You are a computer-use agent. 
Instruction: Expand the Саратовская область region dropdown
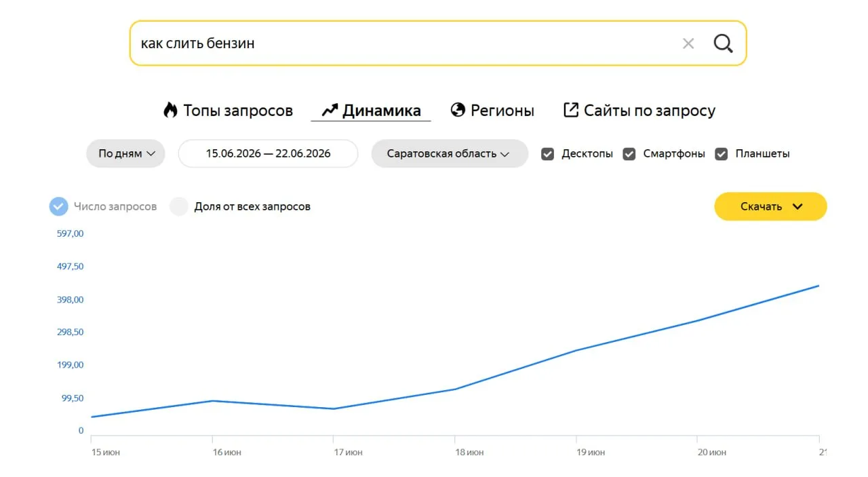click(x=450, y=153)
